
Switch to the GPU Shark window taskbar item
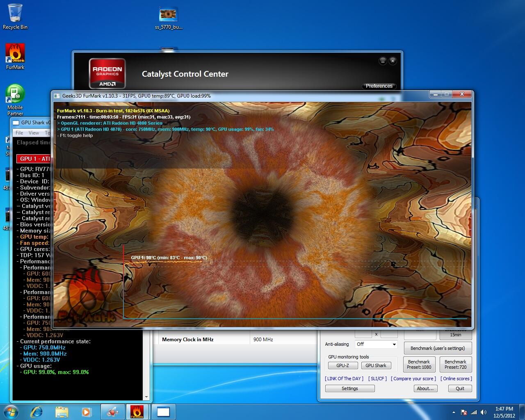(x=163, y=411)
